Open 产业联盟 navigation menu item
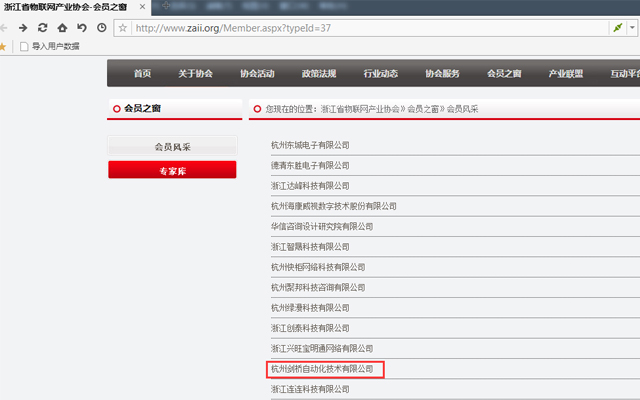 566,73
